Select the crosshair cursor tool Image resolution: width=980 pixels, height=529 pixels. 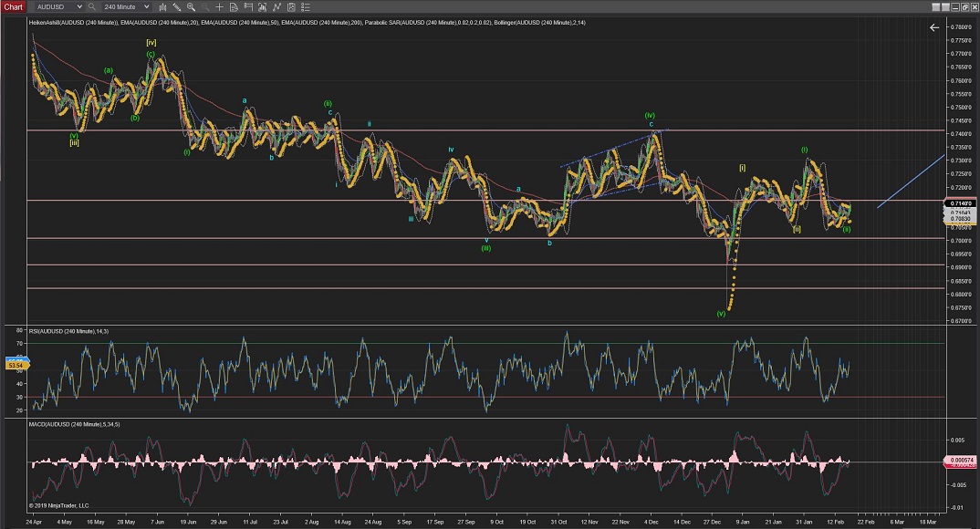pyautogui.click(x=219, y=7)
